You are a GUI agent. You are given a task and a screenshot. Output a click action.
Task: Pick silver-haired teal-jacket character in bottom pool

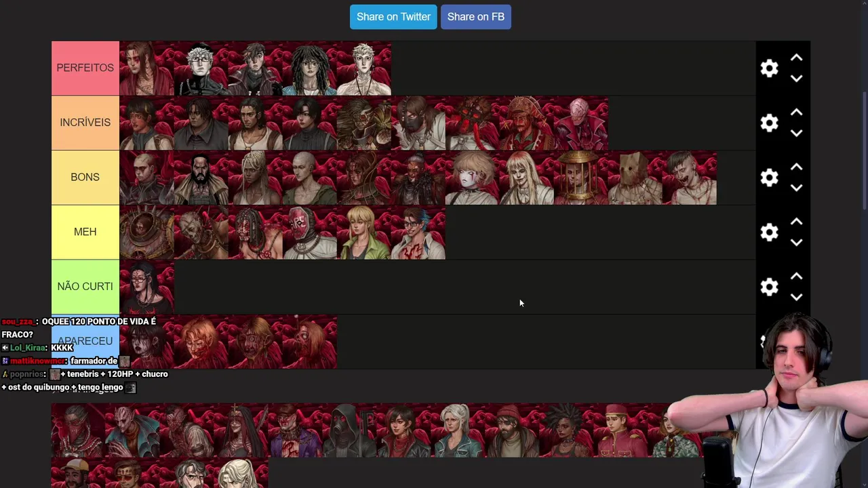click(x=458, y=430)
